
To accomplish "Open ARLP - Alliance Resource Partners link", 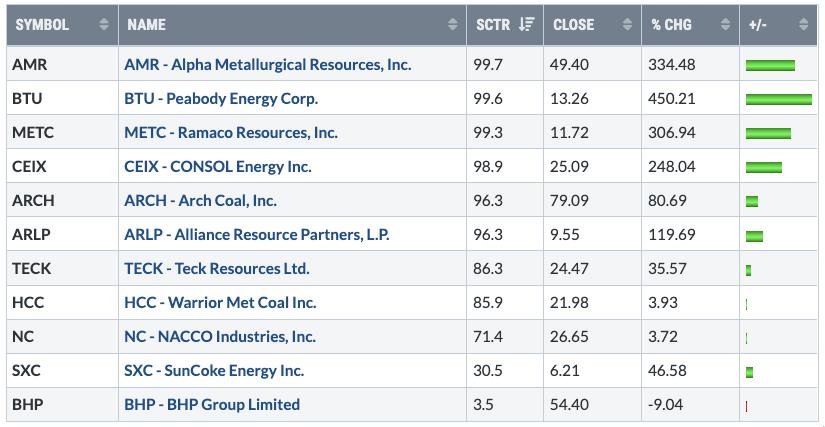I will (x=257, y=235).
